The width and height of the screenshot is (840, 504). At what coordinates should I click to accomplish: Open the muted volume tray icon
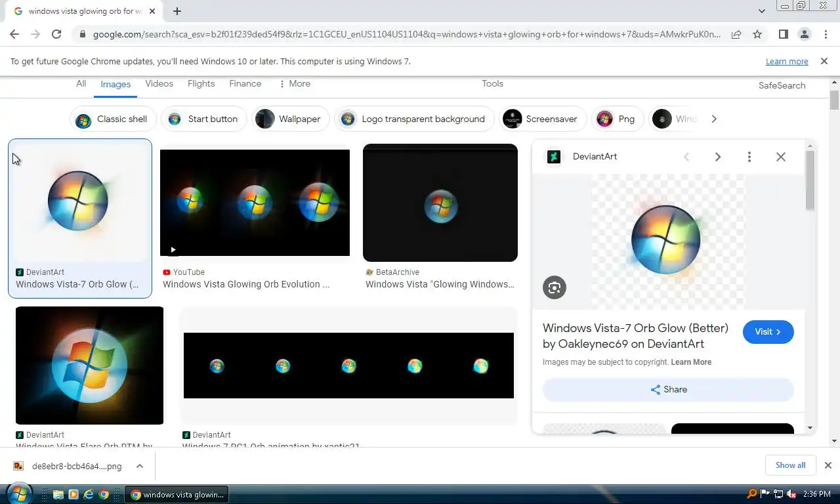coord(791,494)
